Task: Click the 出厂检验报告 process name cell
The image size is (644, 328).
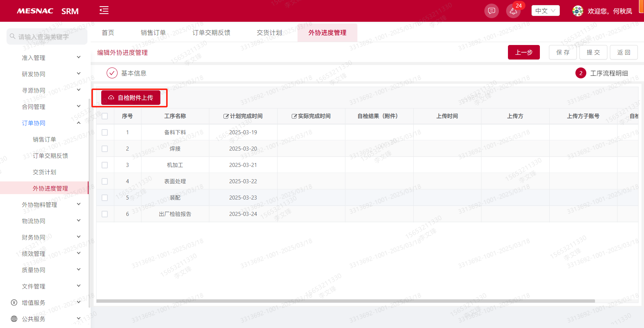Action: (175, 214)
